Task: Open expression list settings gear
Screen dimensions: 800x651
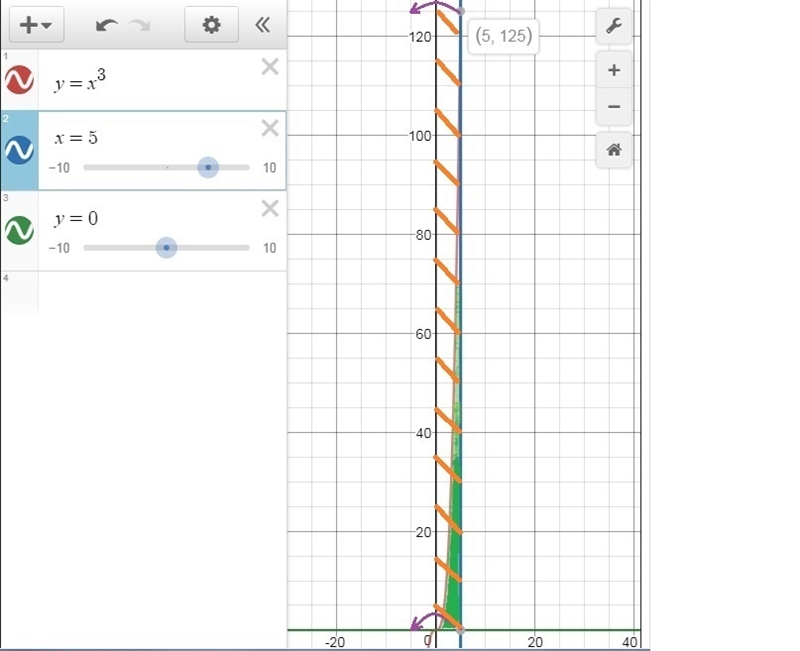Action: pos(211,24)
